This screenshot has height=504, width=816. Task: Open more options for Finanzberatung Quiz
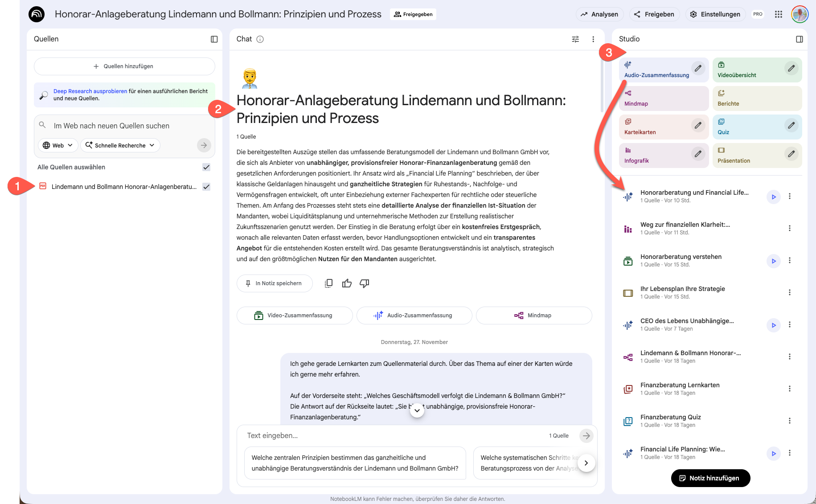tap(789, 421)
